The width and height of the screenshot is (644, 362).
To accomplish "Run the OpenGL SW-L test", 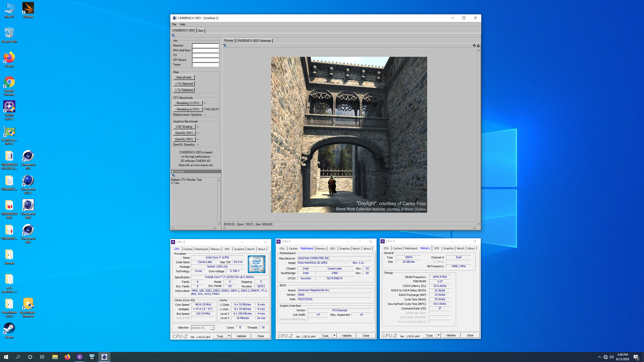I will [x=184, y=133].
